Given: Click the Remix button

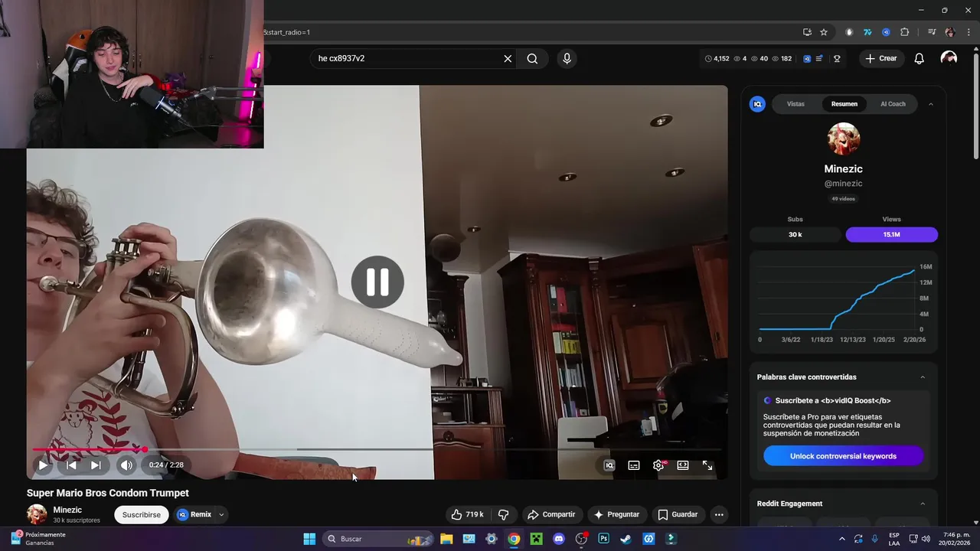Looking at the screenshot, I should (194, 515).
